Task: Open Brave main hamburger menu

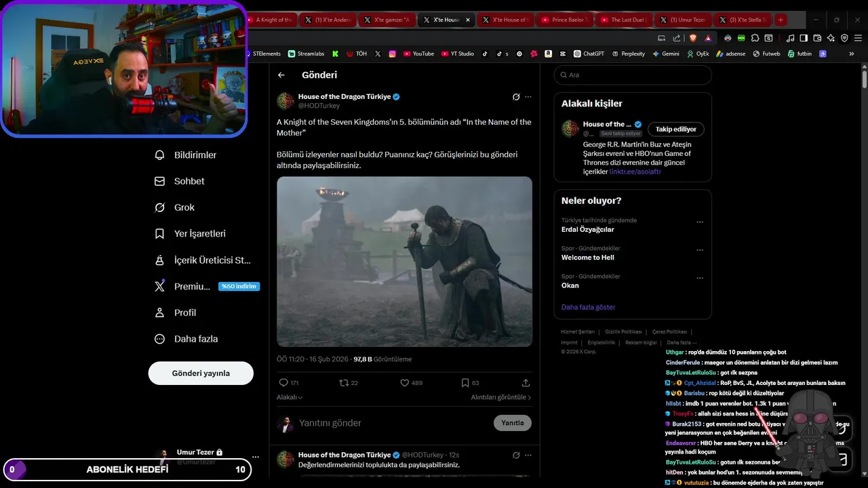Action: [858, 38]
